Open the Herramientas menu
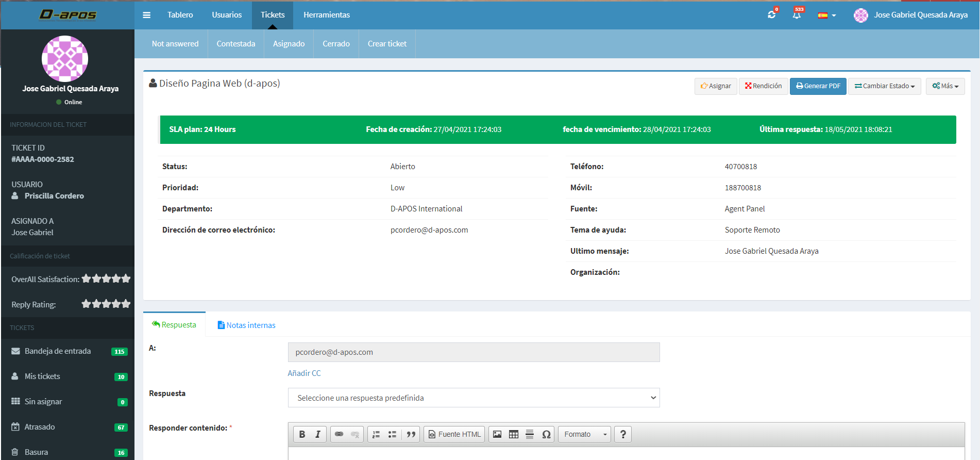Screen dimensions: 980x460 (326, 15)
